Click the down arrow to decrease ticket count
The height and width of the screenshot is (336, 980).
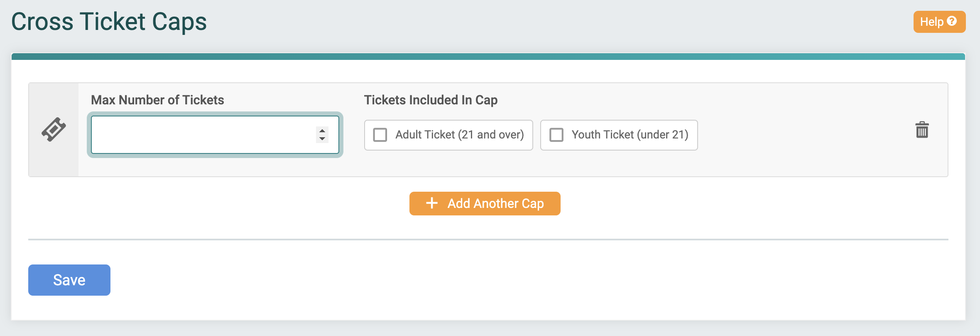click(323, 138)
